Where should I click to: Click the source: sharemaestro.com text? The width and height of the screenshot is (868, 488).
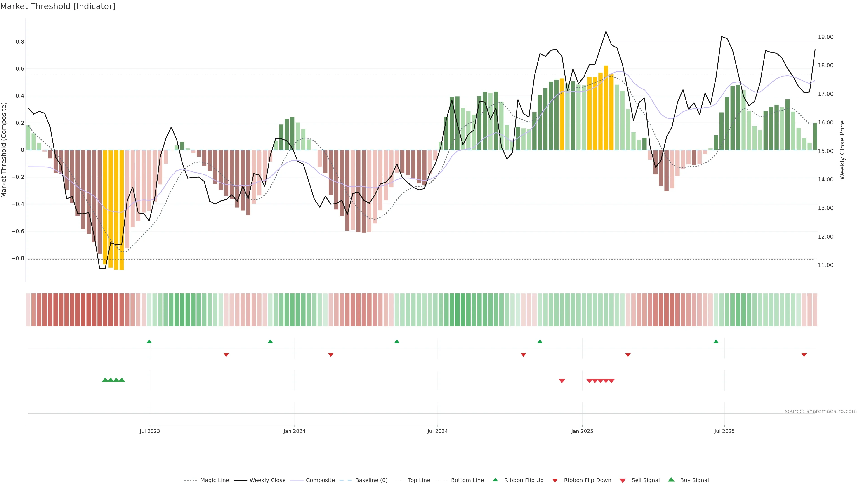pos(821,411)
